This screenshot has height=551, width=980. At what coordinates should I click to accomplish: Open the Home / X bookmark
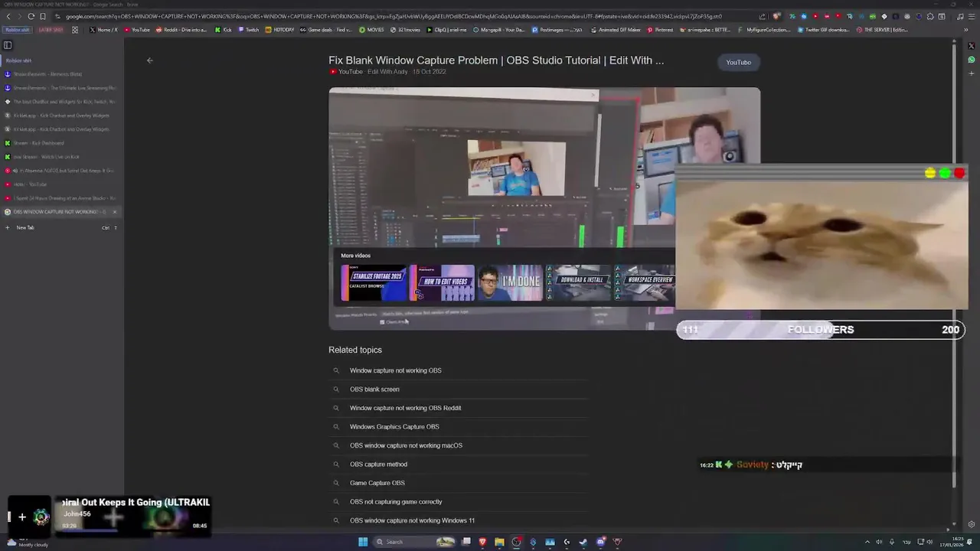[103, 30]
